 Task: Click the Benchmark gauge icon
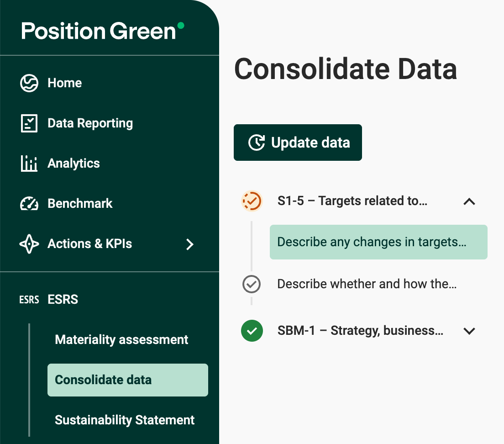[x=29, y=204]
